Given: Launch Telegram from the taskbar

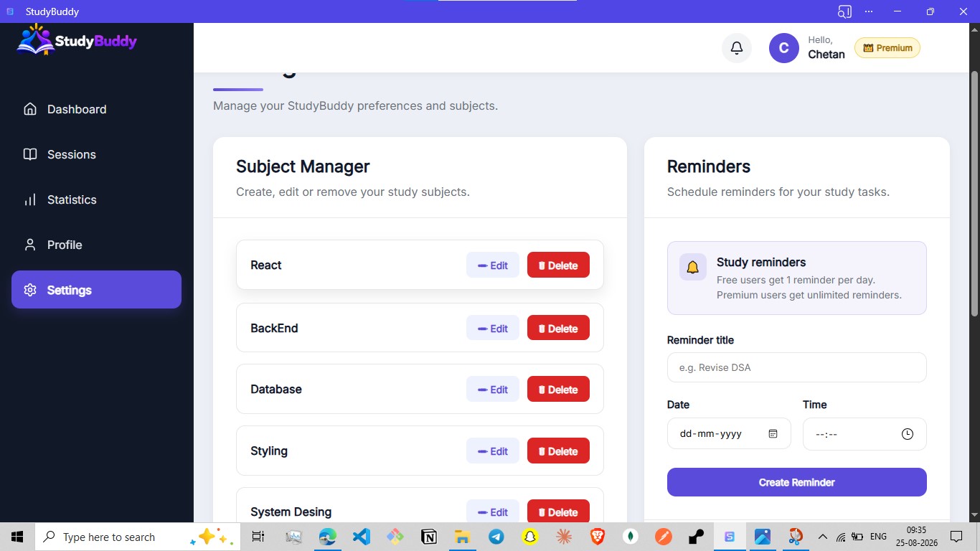Looking at the screenshot, I should coord(496,537).
